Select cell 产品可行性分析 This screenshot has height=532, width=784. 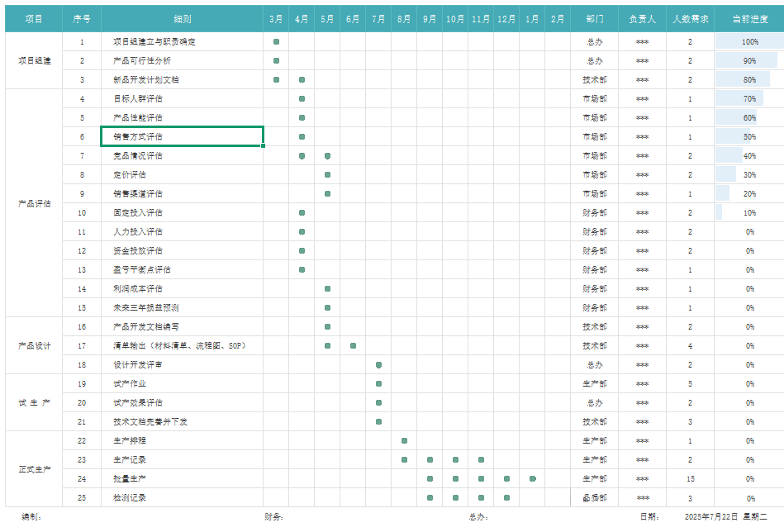(x=182, y=61)
